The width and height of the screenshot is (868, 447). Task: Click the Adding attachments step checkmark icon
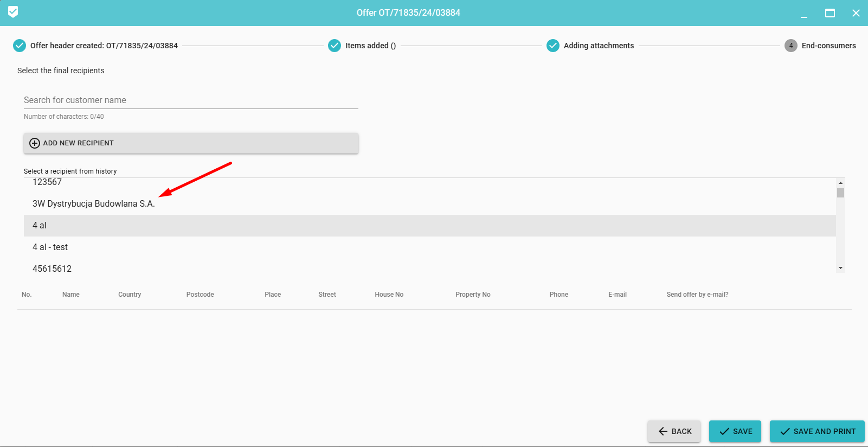coord(552,46)
